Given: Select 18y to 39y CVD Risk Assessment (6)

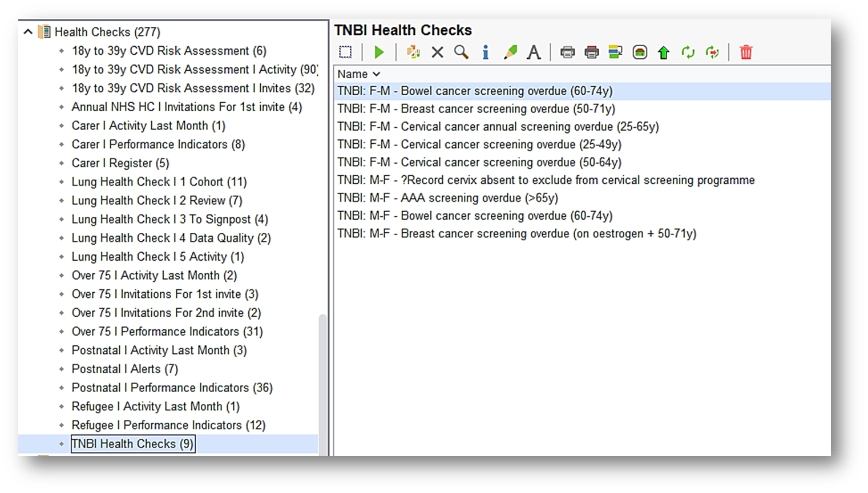Looking at the screenshot, I should coord(169,51).
